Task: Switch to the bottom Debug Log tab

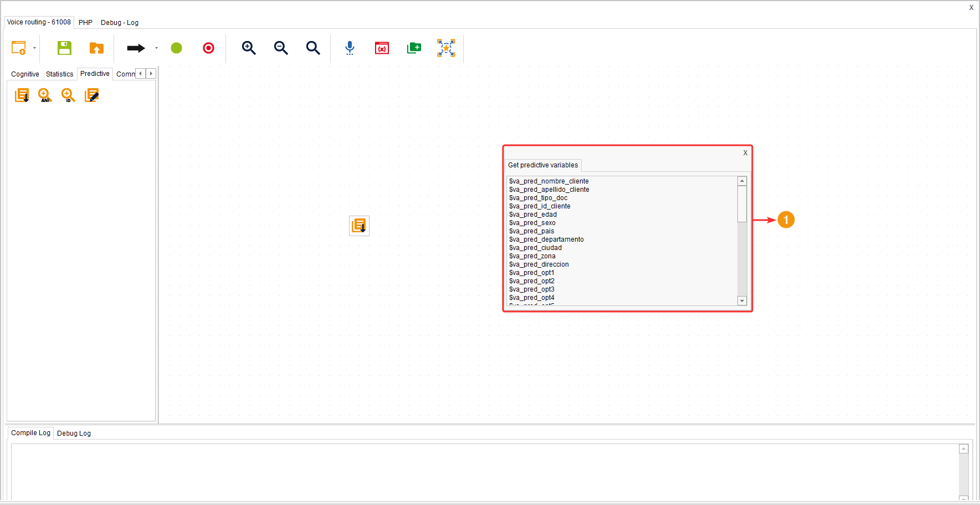Action: 74,433
